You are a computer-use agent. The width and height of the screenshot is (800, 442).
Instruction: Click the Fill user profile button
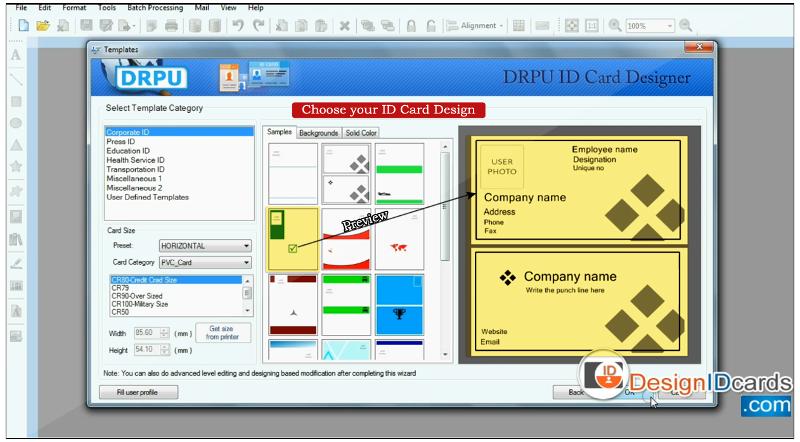(139, 392)
